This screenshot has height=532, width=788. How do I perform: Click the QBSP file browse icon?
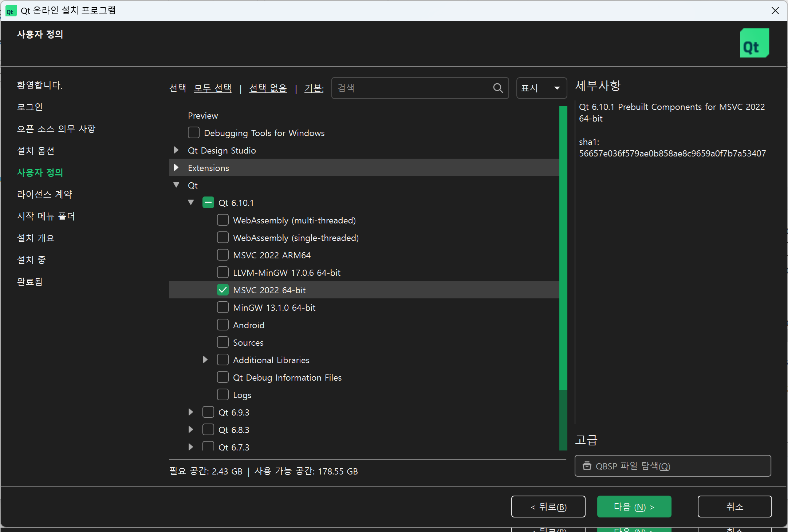pyautogui.click(x=587, y=466)
